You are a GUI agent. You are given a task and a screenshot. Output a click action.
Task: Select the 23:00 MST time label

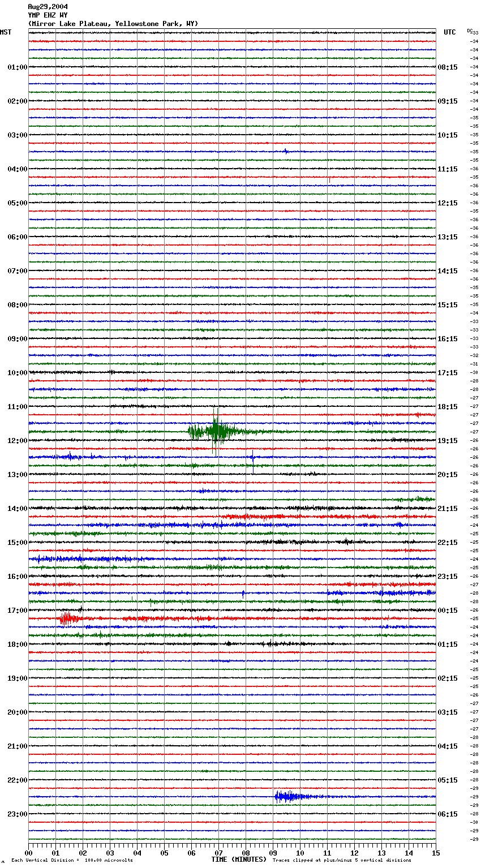click(x=18, y=814)
